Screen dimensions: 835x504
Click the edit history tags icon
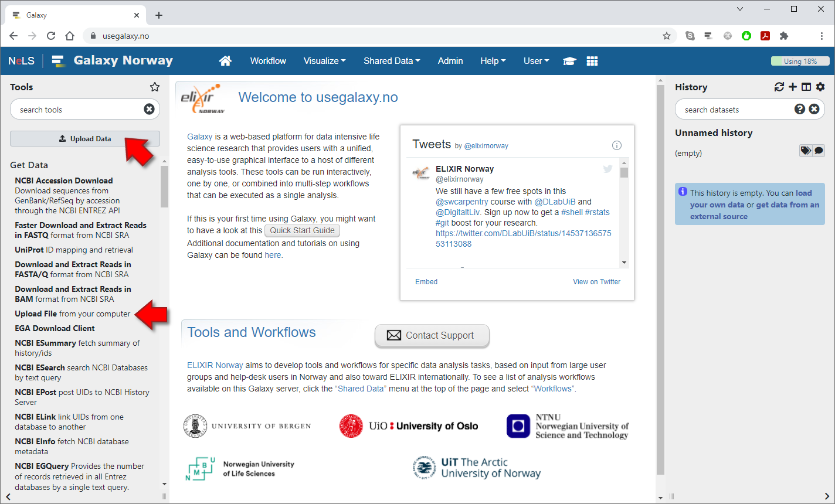click(806, 151)
